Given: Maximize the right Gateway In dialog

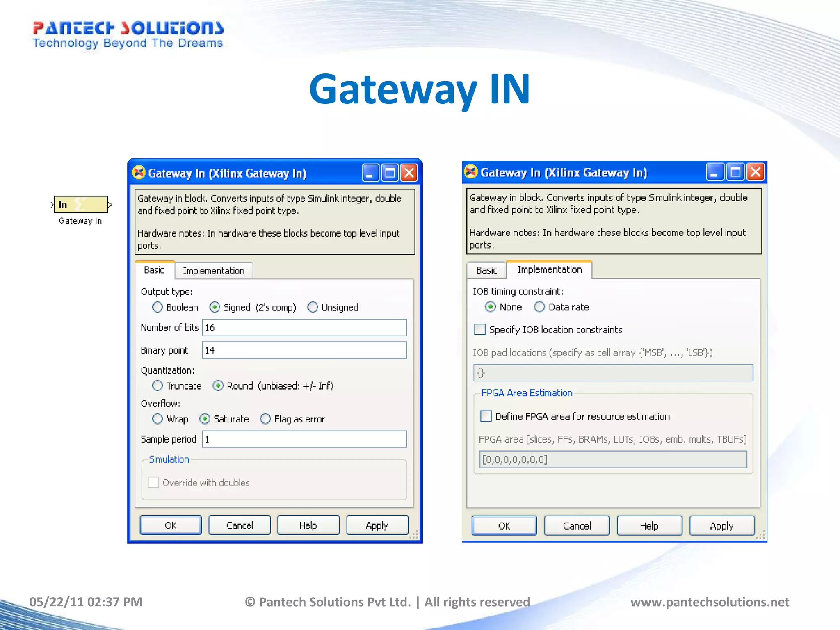Looking at the screenshot, I should point(735,172).
